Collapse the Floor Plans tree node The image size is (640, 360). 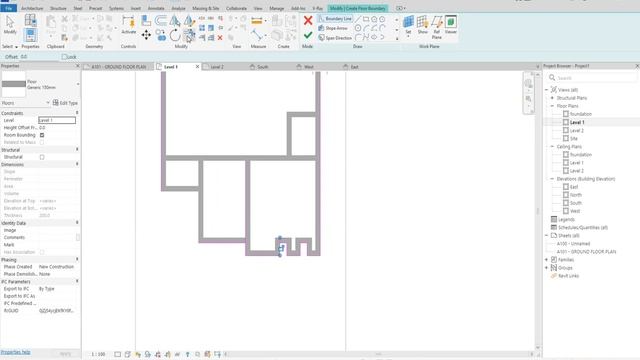point(552,106)
